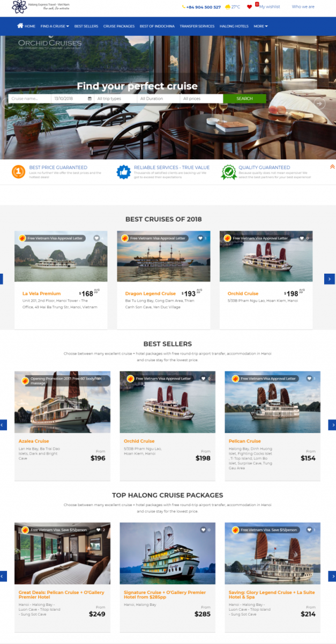Open Best Sellers in navigation bar
Viewport: 336px width, 644px height.
[x=86, y=26]
